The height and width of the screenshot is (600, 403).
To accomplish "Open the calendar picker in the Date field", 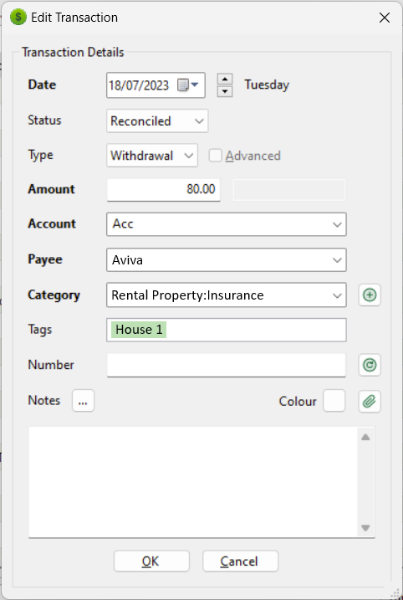I will [x=188, y=85].
